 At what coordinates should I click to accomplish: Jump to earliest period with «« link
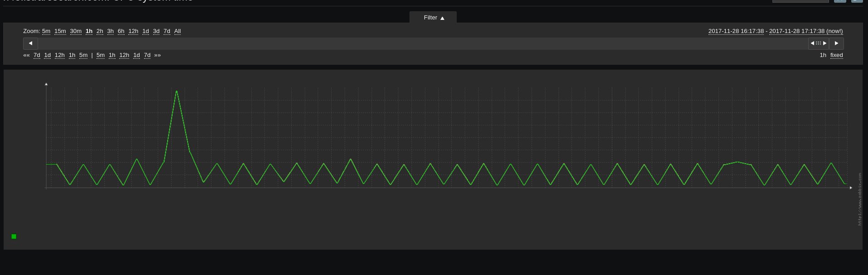(26, 55)
